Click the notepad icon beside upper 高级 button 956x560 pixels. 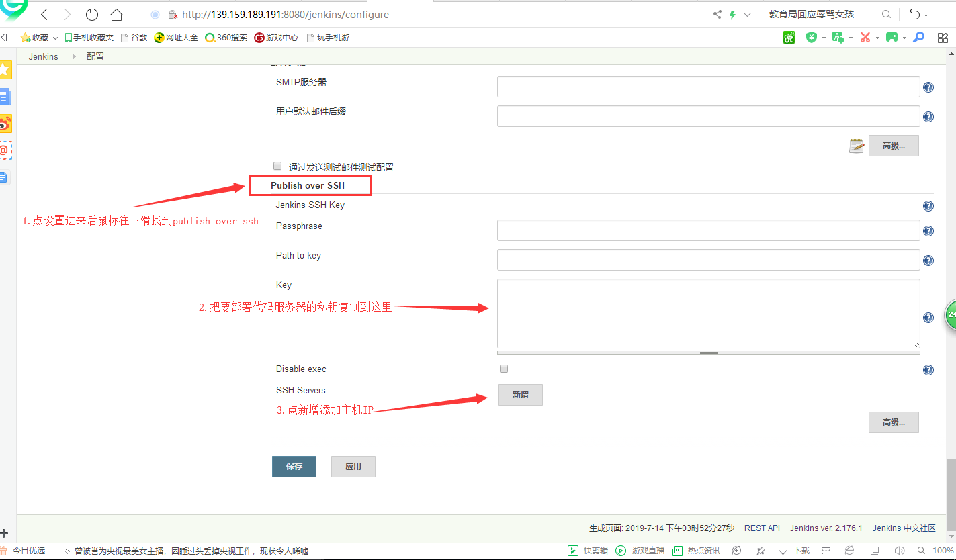coord(856,146)
